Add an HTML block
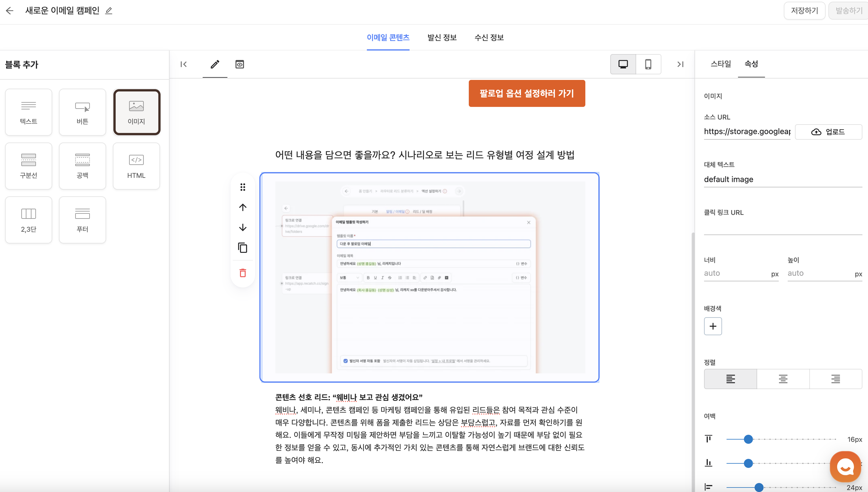Image resolution: width=868 pixels, height=492 pixels. point(136,166)
